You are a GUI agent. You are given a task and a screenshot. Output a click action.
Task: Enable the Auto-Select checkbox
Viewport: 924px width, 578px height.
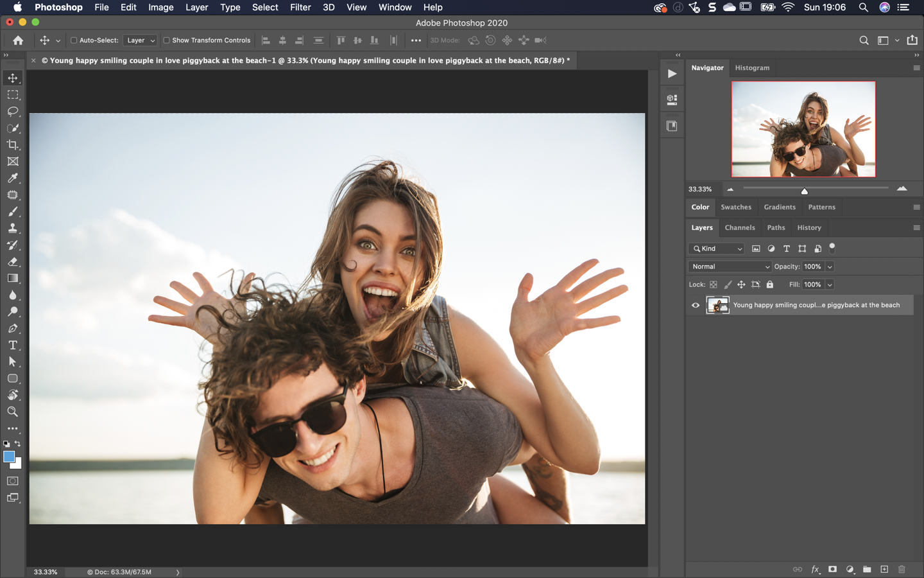click(x=74, y=40)
